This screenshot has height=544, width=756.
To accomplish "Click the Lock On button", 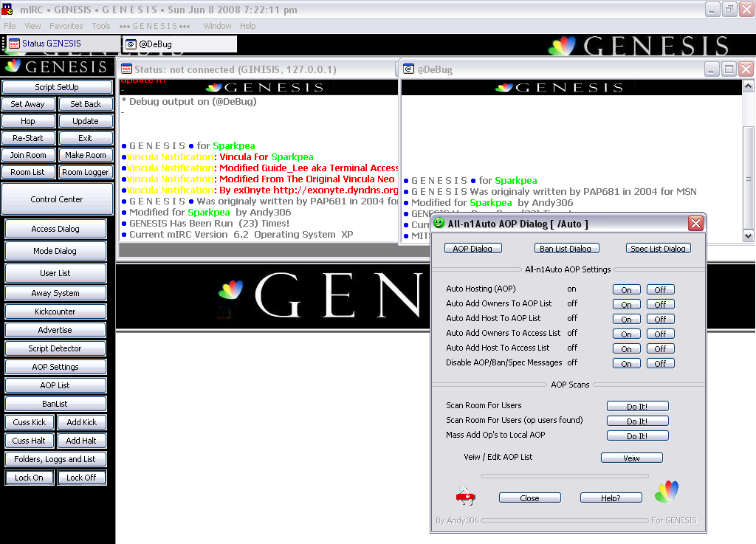I will (29, 478).
